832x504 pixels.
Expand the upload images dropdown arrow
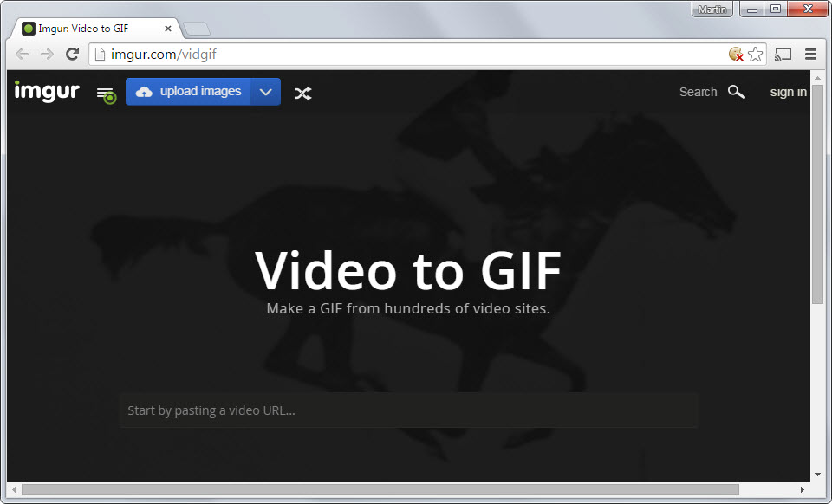click(266, 92)
